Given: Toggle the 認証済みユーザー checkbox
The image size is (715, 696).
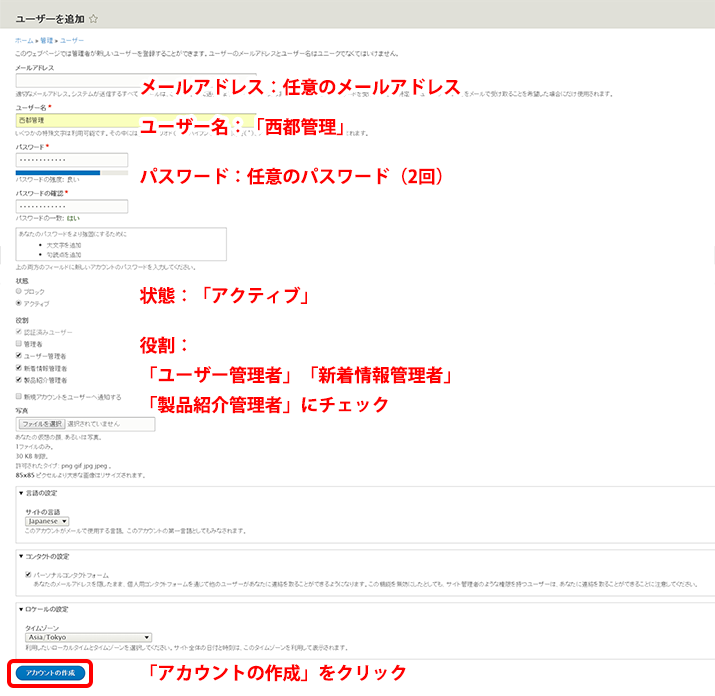Looking at the screenshot, I should (x=19, y=332).
